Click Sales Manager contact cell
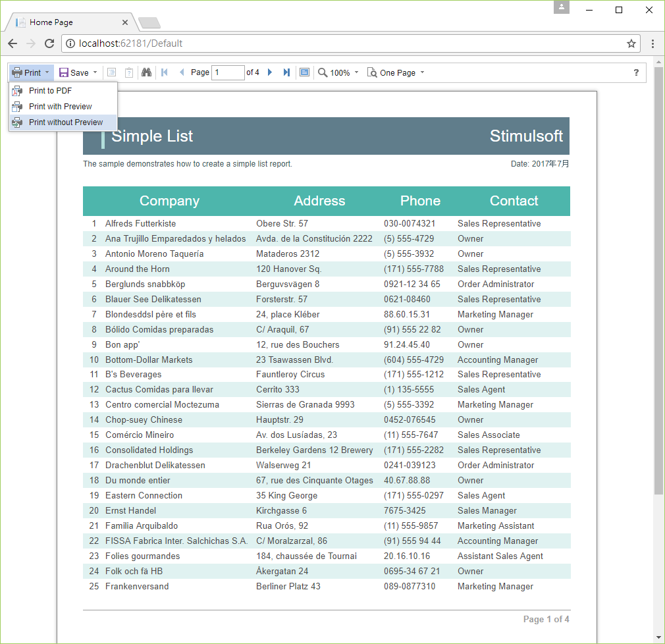The image size is (665, 644). 487,511
